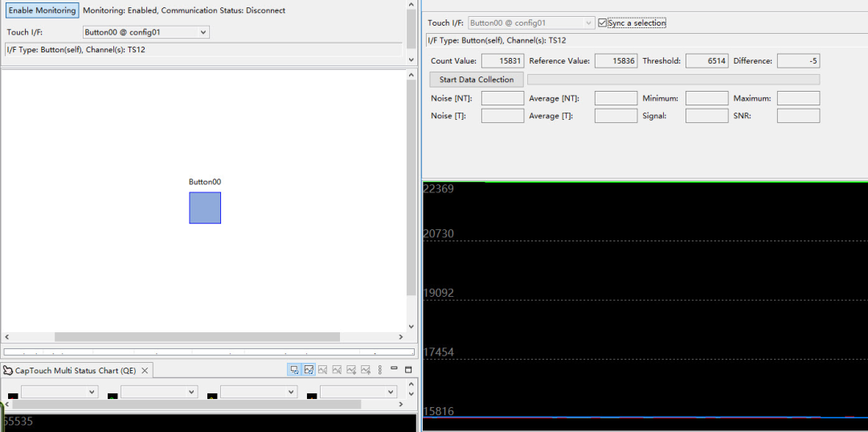
Task: Click the monitor-shaped sync icon in Multi Status Chart toolbar
Action: (294, 370)
